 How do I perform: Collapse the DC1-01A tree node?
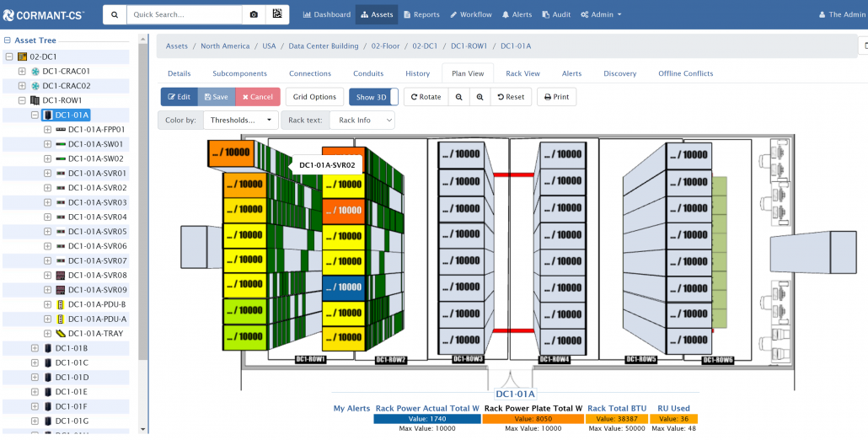point(35,115)
